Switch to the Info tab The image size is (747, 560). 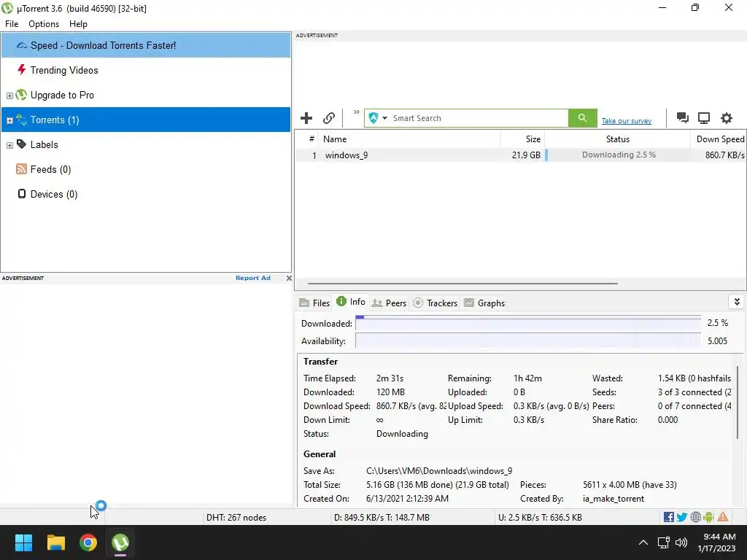point(351,302)
